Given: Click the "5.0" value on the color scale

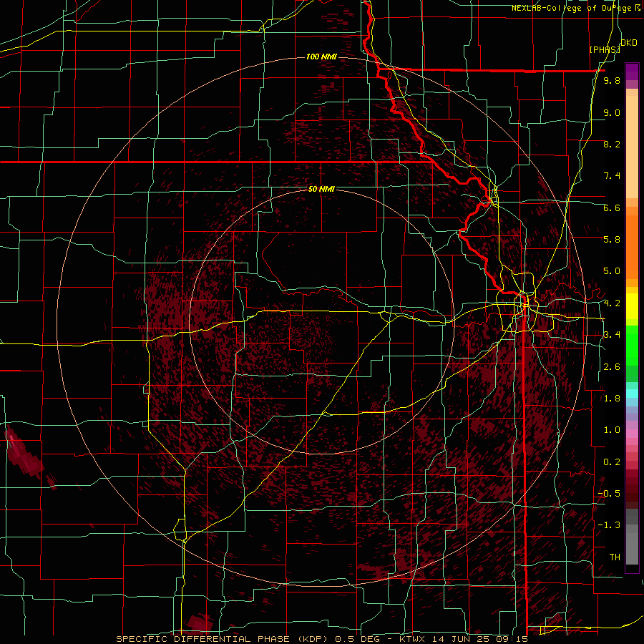Looking at the screenshot, I should pos(612,271).
